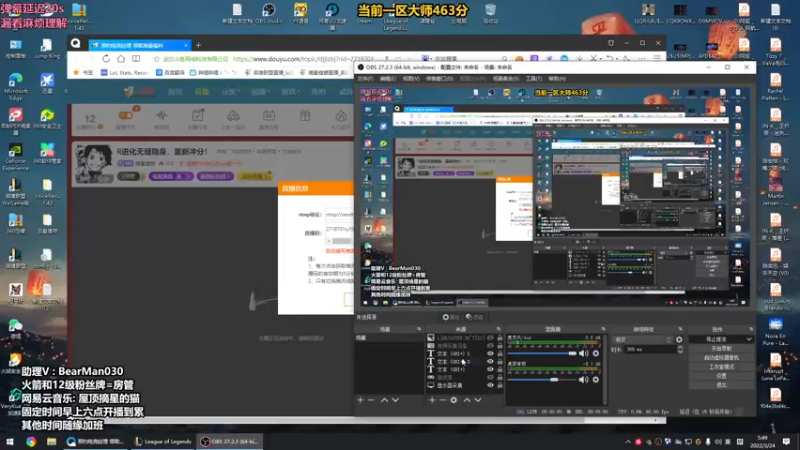
Task: Open 工具(T) menu in OBS
Action: pyautogui.click(x=534, y=79)
